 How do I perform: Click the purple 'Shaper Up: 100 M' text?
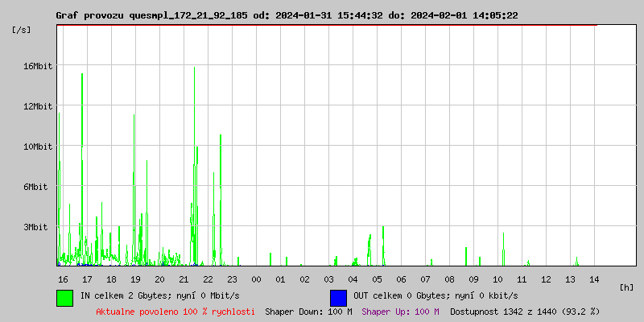tap(400, 311)
